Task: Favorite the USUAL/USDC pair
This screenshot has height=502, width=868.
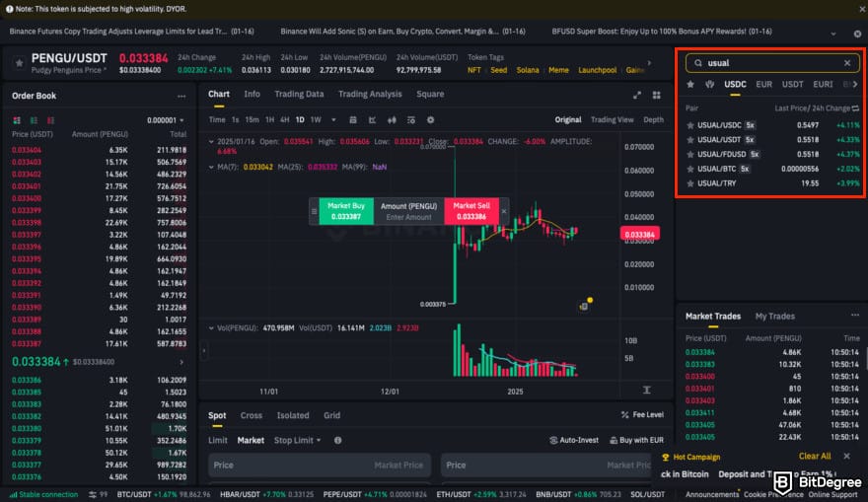Action: [690, 125]
